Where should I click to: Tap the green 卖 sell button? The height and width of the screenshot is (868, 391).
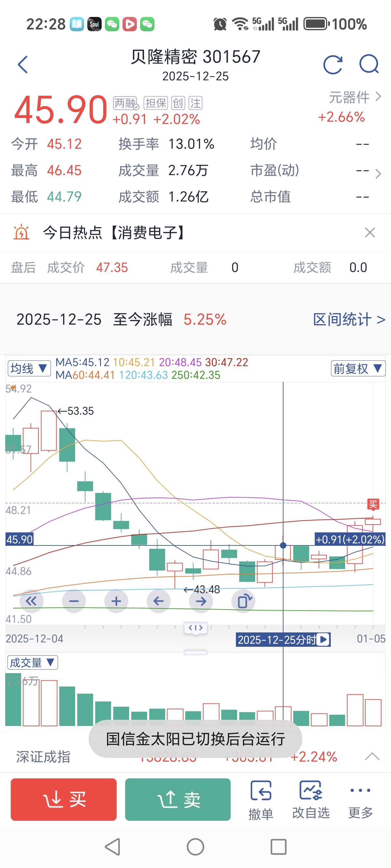pos(178,799)
